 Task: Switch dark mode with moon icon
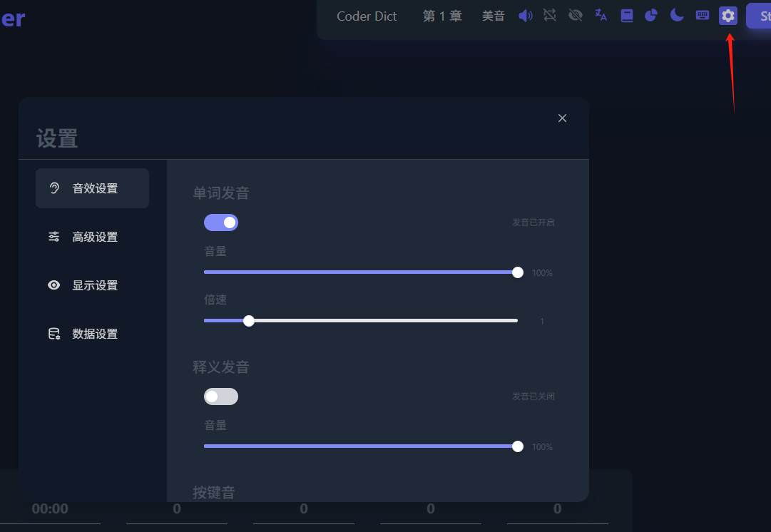click(x=677, y=15)
